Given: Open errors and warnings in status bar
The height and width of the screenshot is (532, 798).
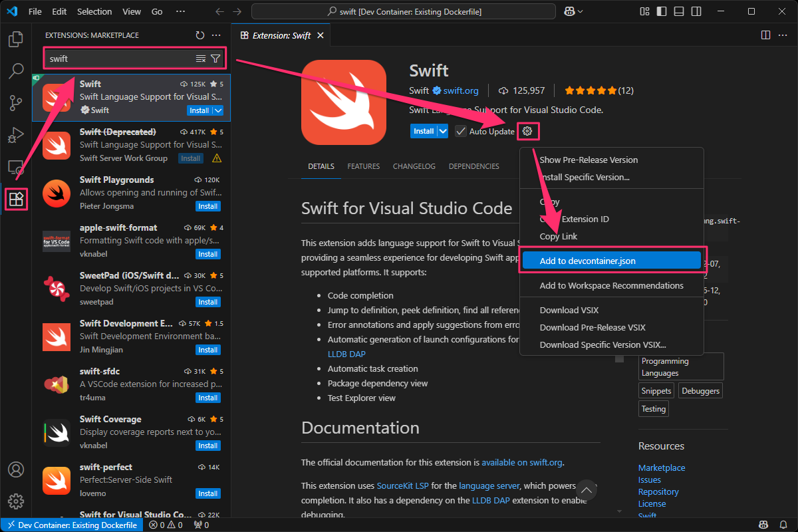Looking at the screenshot, I should [166, 525].
